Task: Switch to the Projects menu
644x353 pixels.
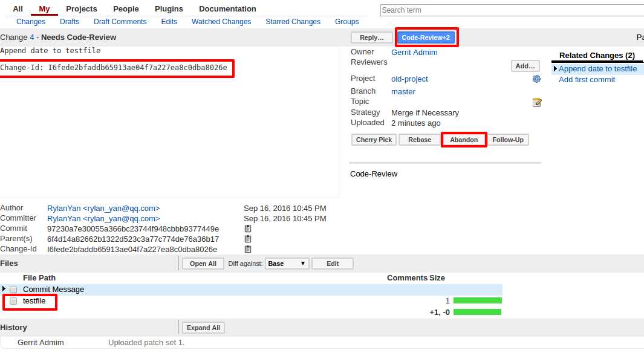Action: (81, 8)
